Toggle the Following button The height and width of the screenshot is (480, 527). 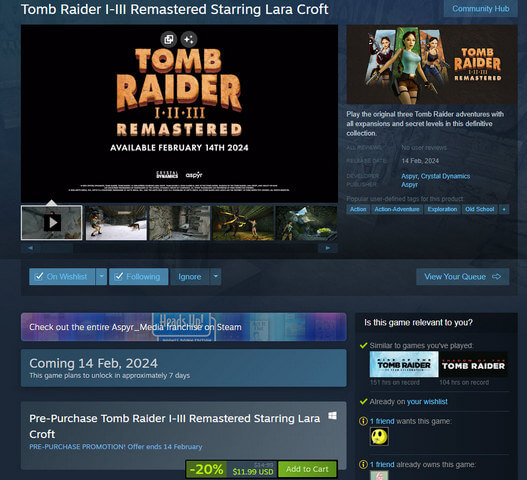click(x=138, y=277)
